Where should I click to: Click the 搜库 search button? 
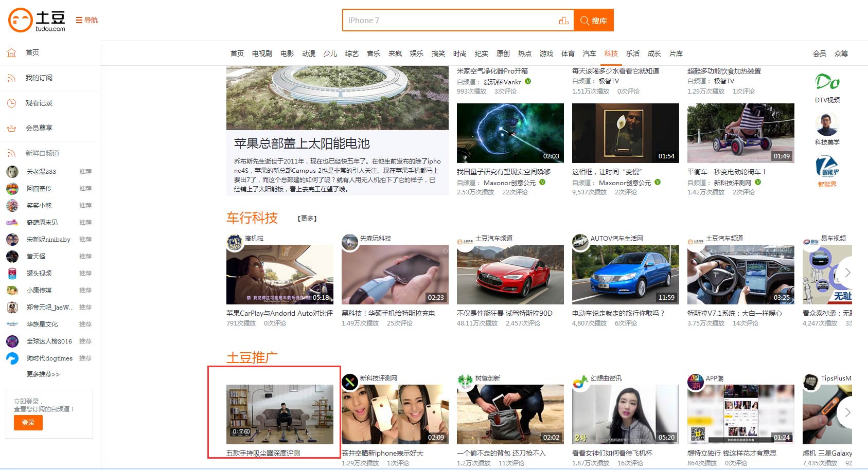(x=594, y=21)
